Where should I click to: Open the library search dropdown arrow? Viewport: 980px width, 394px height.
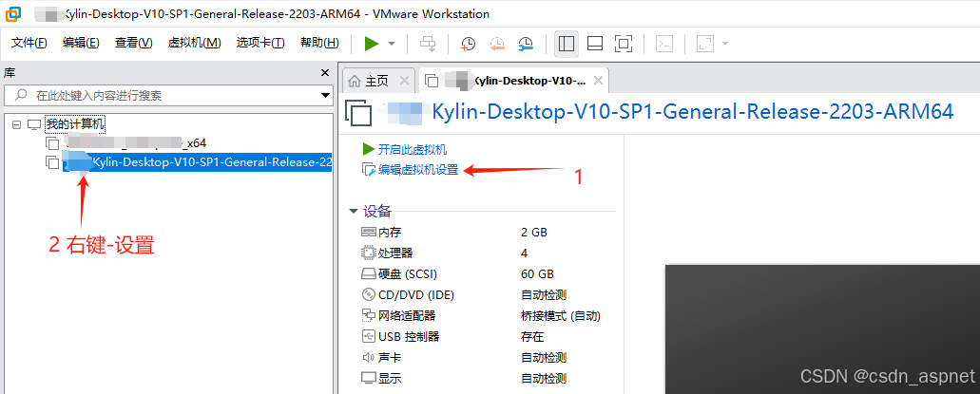pos(325,96)
